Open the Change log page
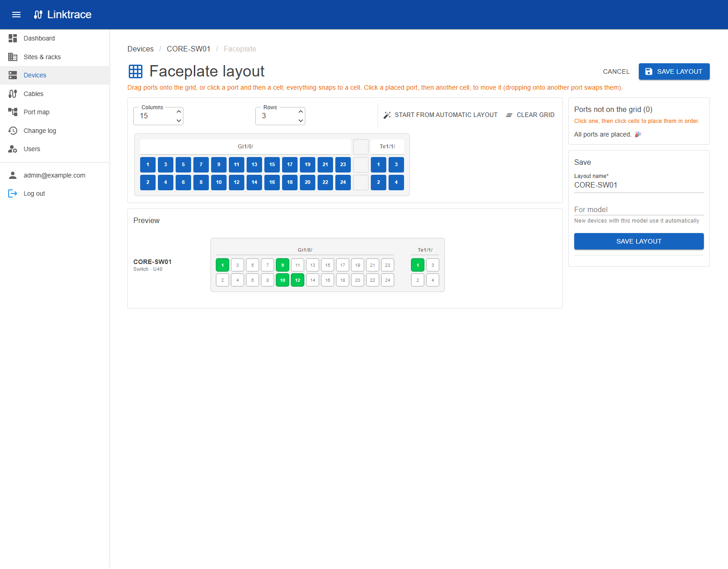The image size is (728, 569). 55,131
